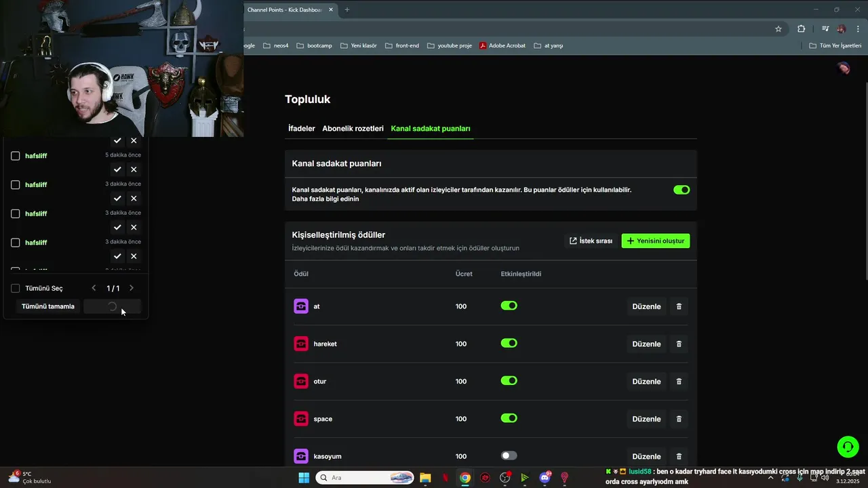The image size is (868, 488).
Task: Go to previous page of request queue
Action: coord(94,288)
